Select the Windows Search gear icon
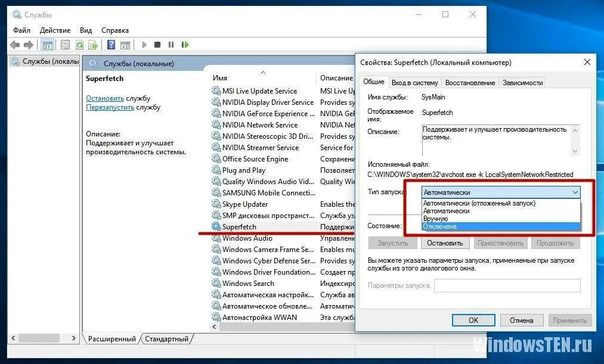The width and height of the screenshot is (604, 364). (216, 283)
